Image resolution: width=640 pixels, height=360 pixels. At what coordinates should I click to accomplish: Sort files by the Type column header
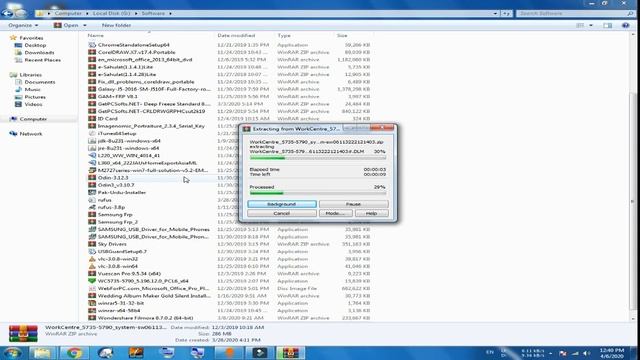pyautogui.click(x=284, y=36)
